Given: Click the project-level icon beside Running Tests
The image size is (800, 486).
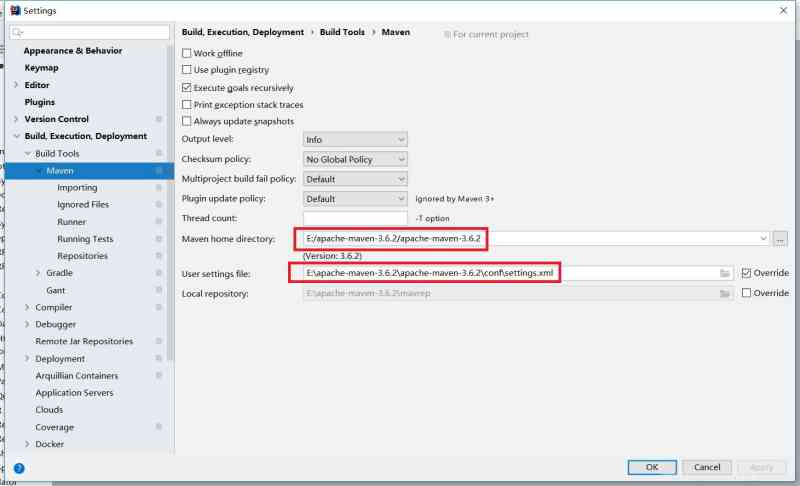Looking at the screenshot, I should (x=159, y=239).
